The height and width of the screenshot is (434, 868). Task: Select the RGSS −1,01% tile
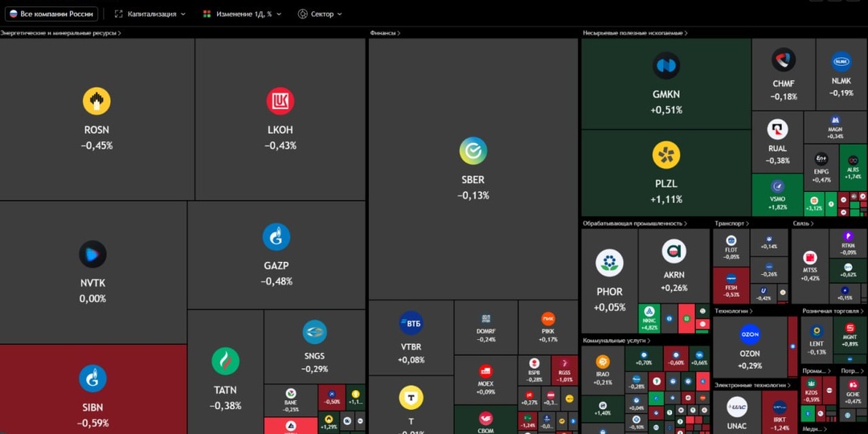coord(565,371)
